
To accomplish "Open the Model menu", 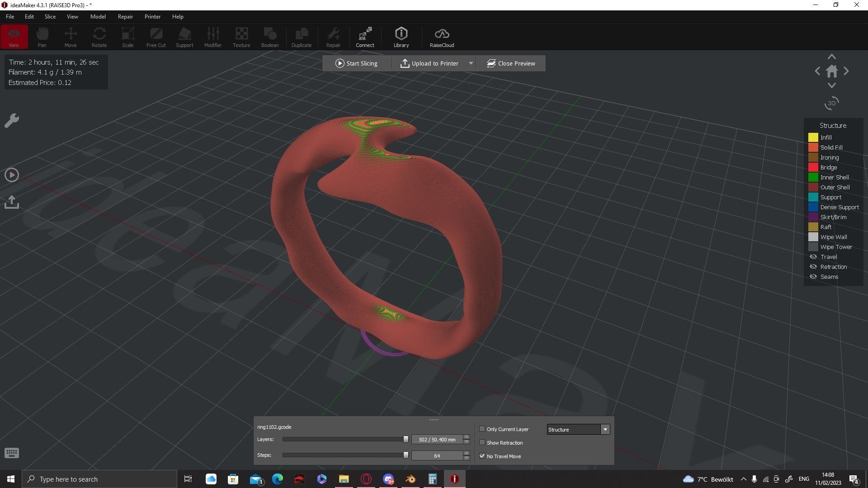I will [x=98, y=17].
